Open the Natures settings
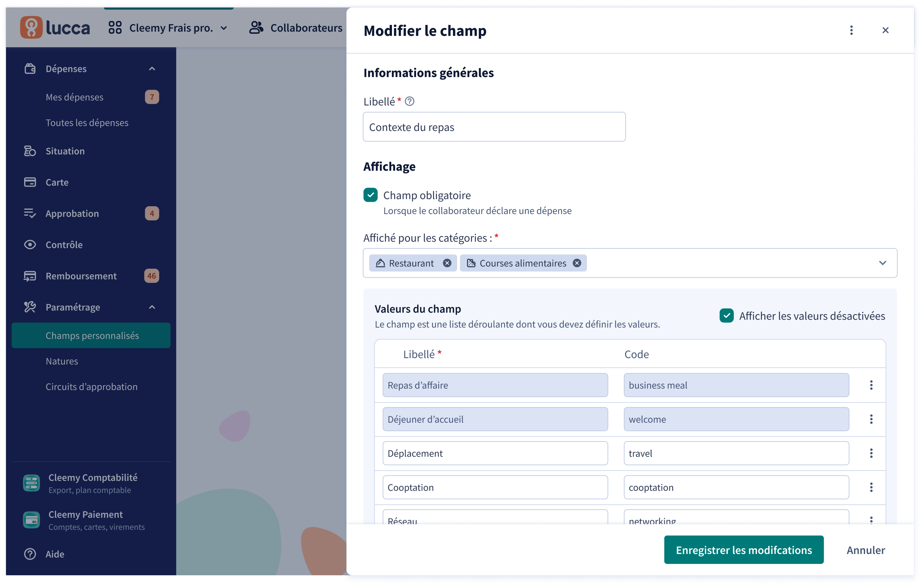 [x=62, y=361]
